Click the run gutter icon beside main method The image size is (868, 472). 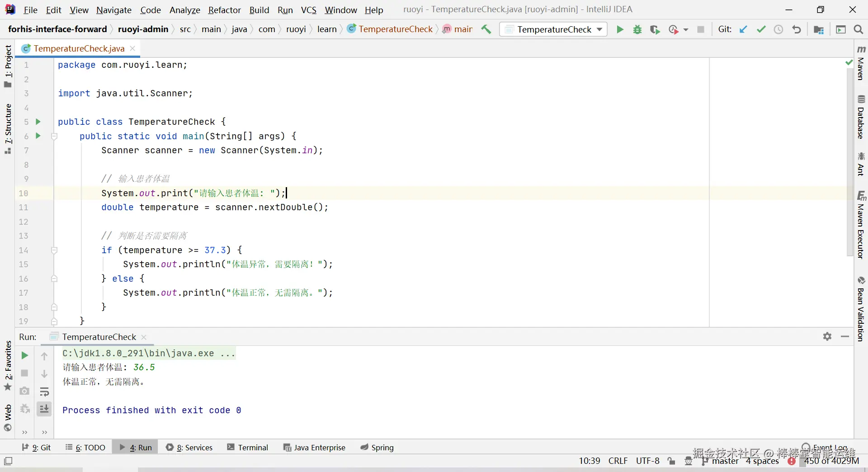[x=38, y=136]
